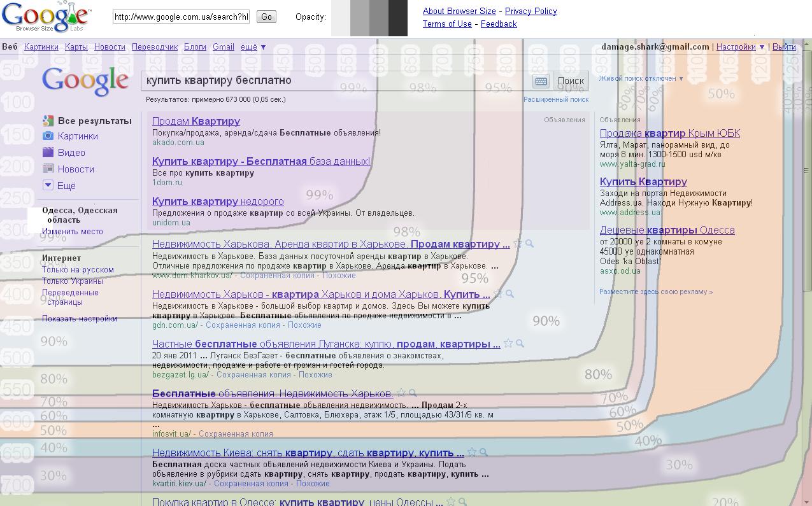
Task: Click magnifier beside Бесплатные объявления. Недвижимость Харьков
Action: [413, 393]
